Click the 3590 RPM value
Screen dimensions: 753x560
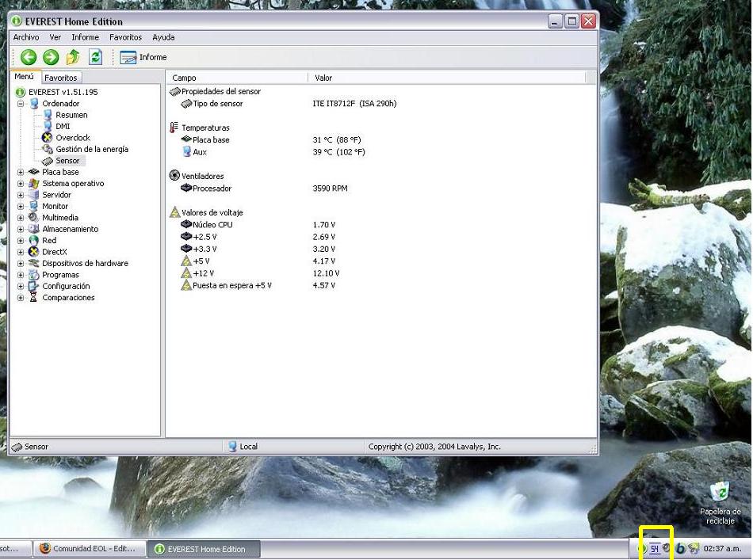330,189
